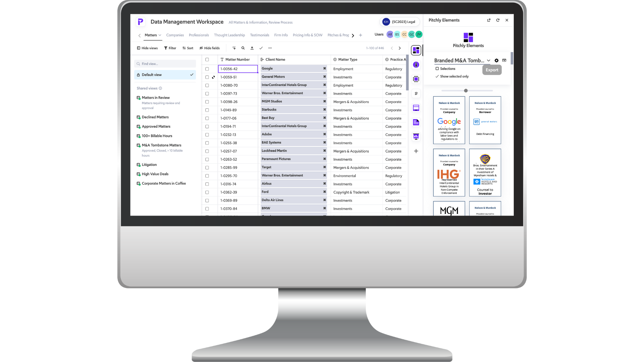Select the settings gear icon on Branded M&A
Screen dimensions: 644x362
(x=496, y=60)
